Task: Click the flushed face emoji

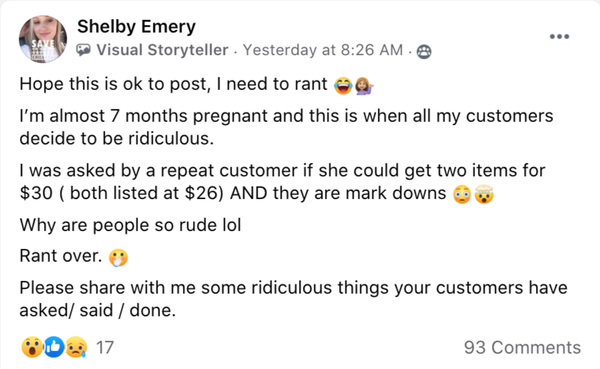Action: pos(462,194)
